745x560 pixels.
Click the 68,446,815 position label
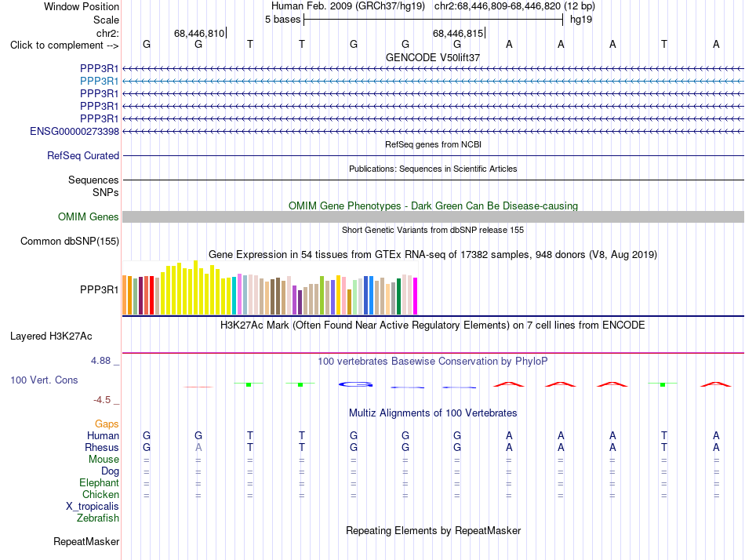click(x=457, y=33)
